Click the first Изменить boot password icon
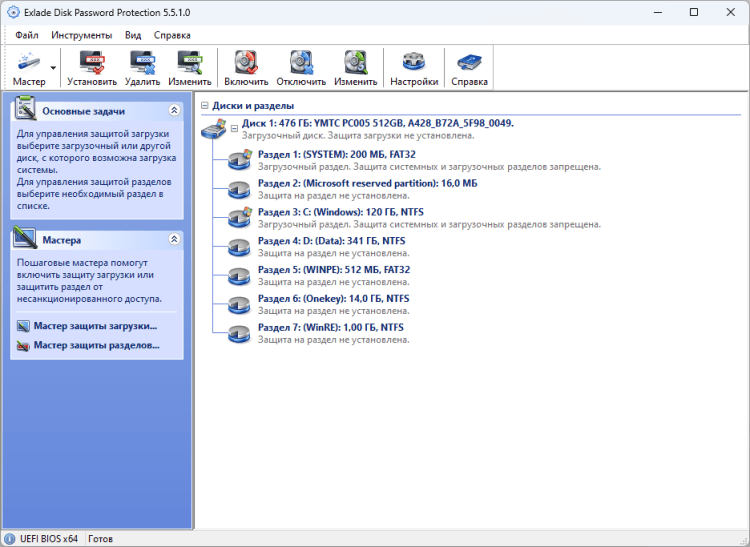The width and height of the screenshot is (750, 547). coord(190,67)
